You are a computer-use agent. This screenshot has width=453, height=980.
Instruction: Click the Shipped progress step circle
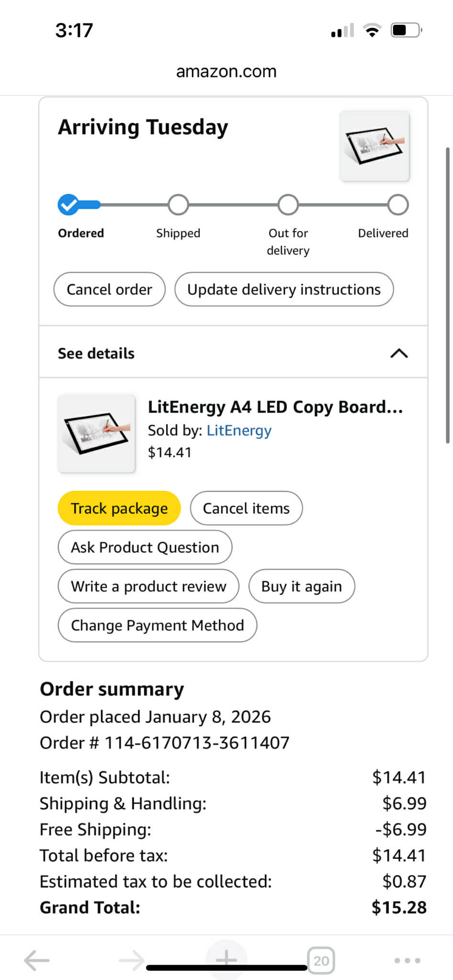(x=178, y=205)
